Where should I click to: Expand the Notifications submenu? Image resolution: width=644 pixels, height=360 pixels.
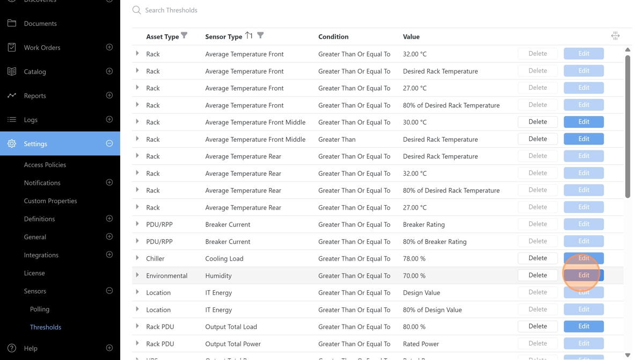[109, 183]
